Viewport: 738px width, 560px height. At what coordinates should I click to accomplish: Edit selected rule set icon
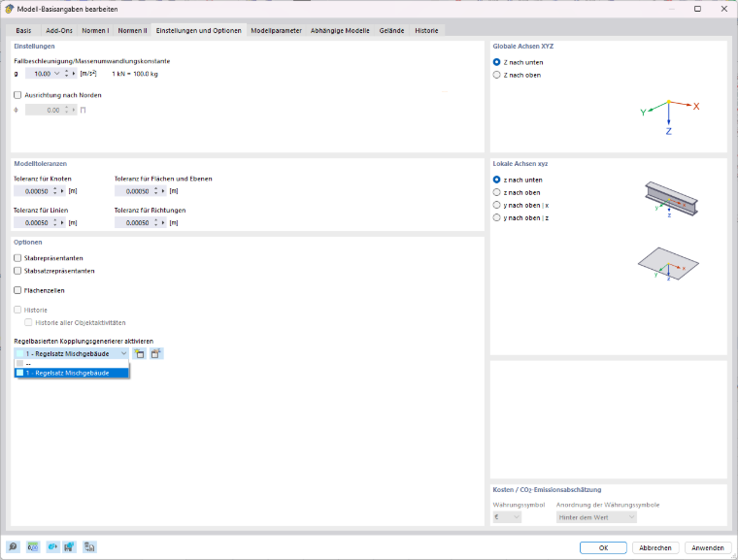156,353
